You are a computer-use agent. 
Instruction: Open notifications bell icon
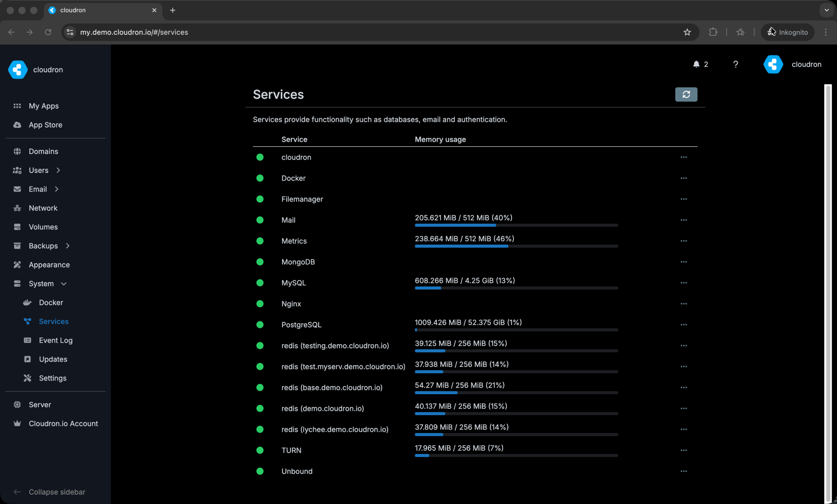click(x=696, y=64)
